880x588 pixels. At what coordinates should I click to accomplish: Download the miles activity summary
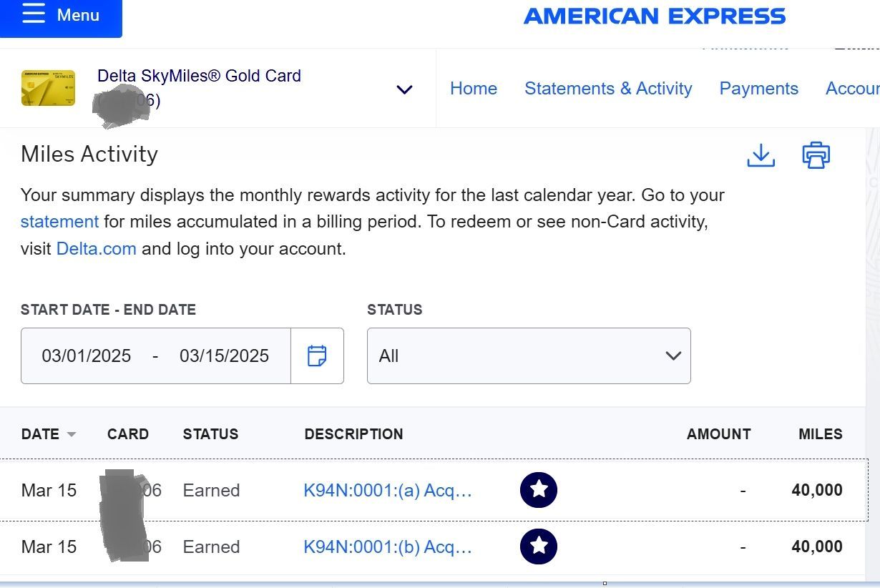pos(761,155)
